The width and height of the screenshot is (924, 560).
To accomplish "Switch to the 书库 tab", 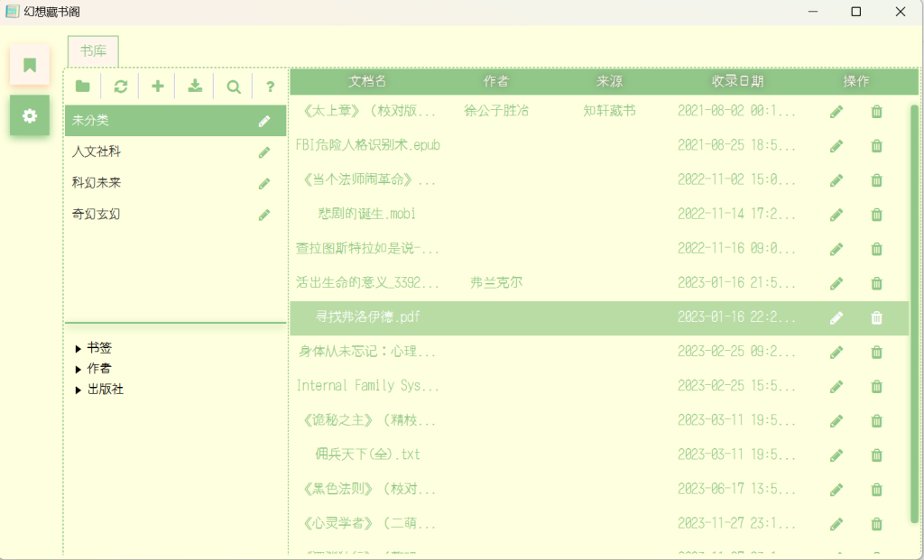I will coord(93,51).
